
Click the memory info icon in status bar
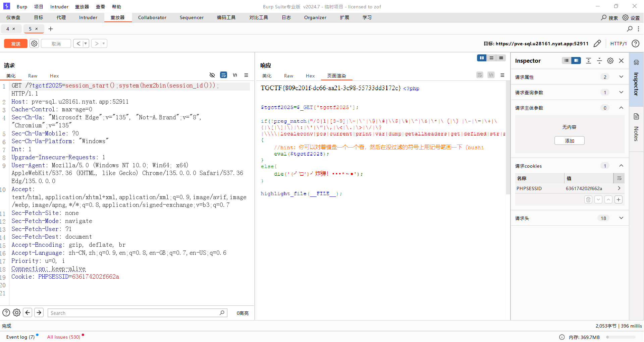[x=562, y=337]
